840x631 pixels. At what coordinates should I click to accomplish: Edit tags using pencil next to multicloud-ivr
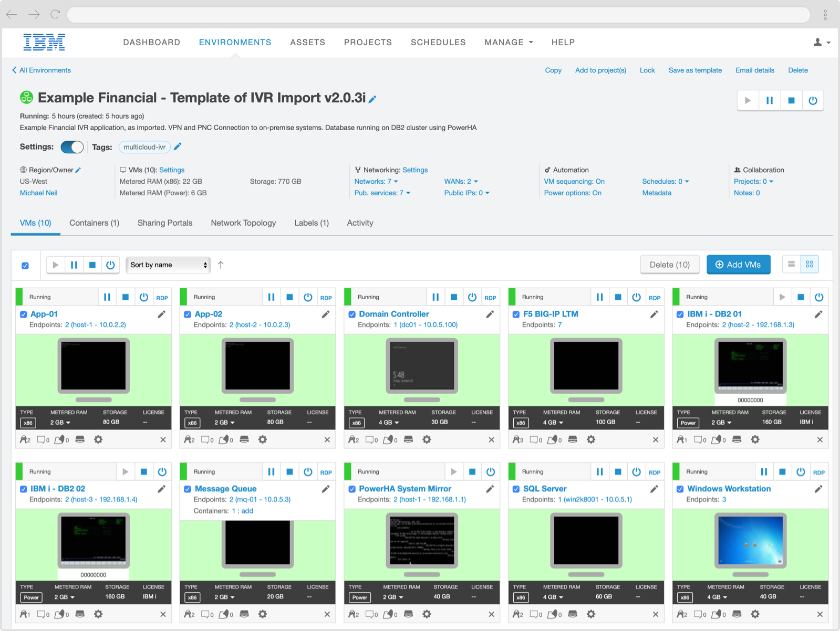click(178, 147)
